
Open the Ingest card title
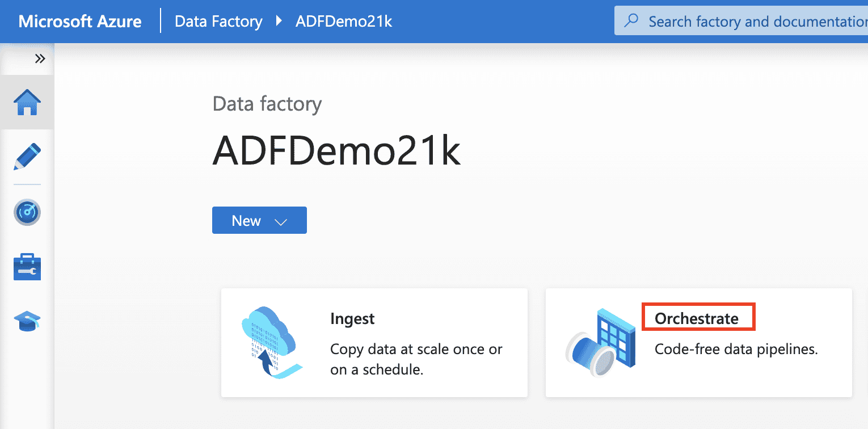(x=352, y=319)
